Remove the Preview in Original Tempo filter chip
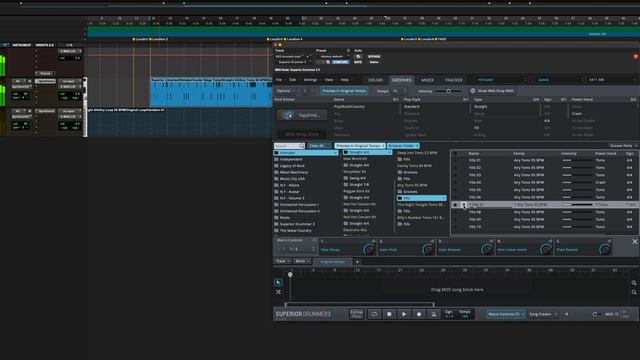The height and width of the screenshot is (360, 640). coord(383,146)
